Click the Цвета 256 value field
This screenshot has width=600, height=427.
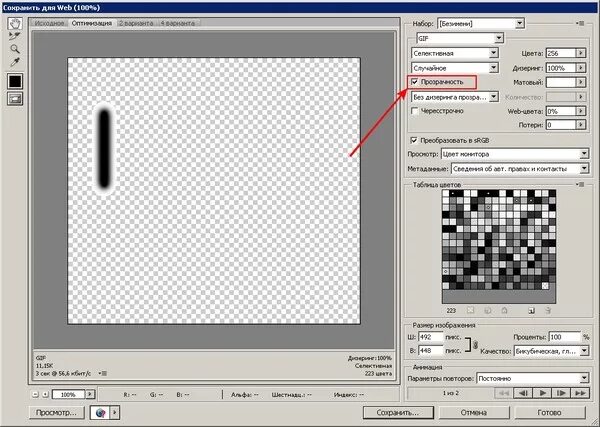tap(561, 53)
